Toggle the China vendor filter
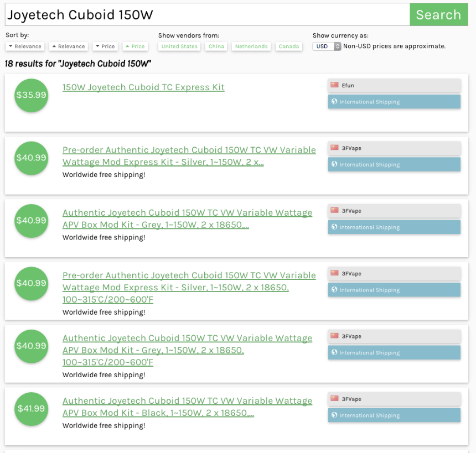476x453 pixels. coord(216,46)
